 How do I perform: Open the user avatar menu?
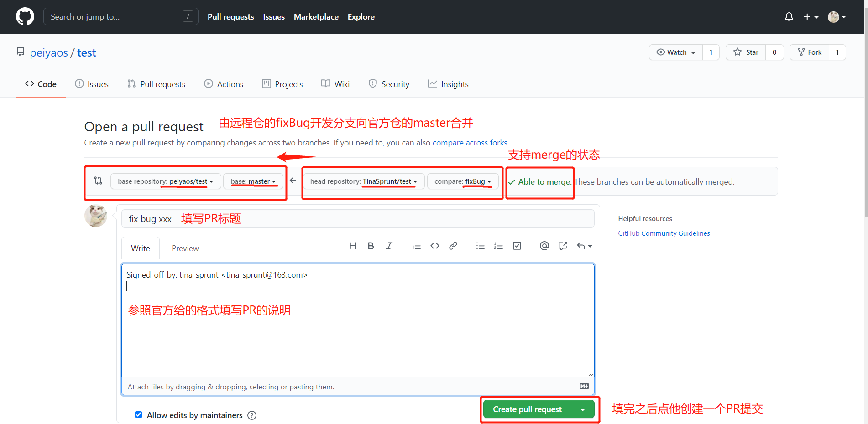click(837, 17)
